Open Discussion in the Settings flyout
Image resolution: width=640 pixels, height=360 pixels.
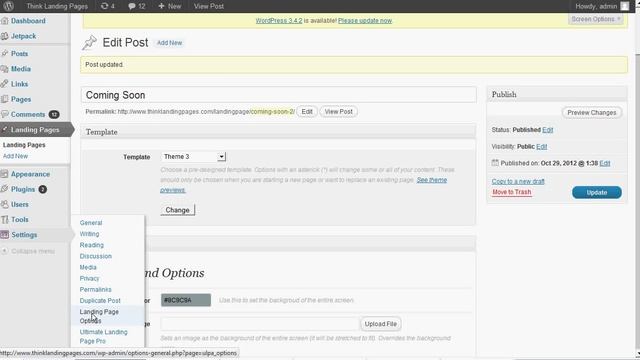[96, 256]
